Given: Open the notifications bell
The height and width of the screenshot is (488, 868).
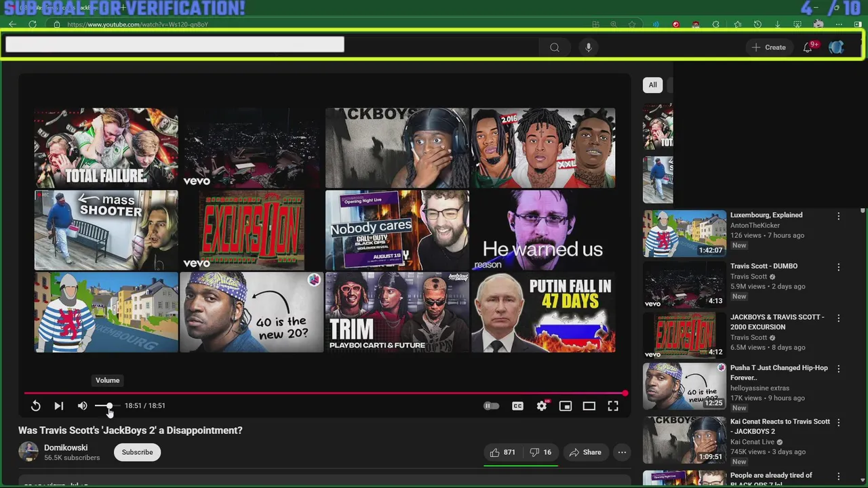Looking at the screenshot, I should [x=808, y=47].
